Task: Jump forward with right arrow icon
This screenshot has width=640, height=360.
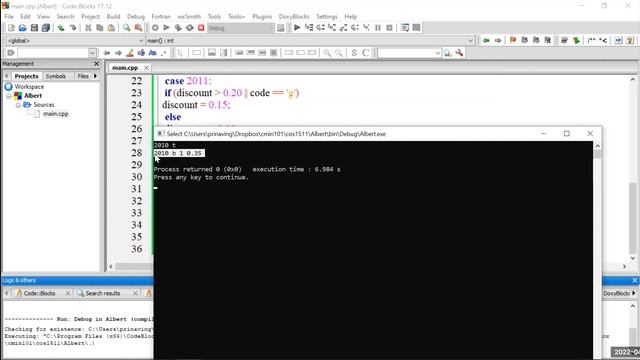Action: [x=498, y=40]
